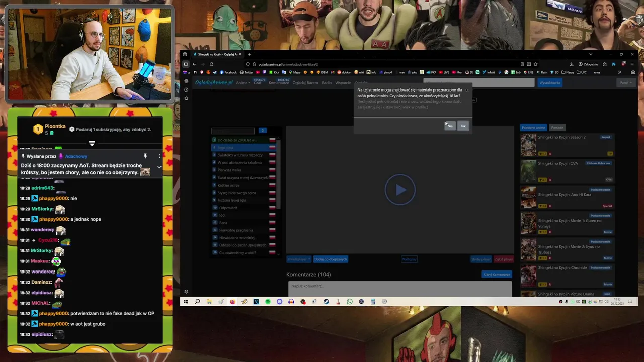Viewport: 644px width, 362px height.
Task: Click the episode search field above the list
Action: point(233,131)
